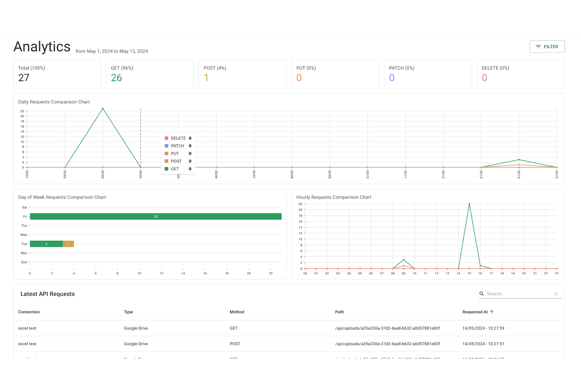581x392 pixels.
Task: Click the Fri bar in Day of Week chart
Action: coord(156,216)
